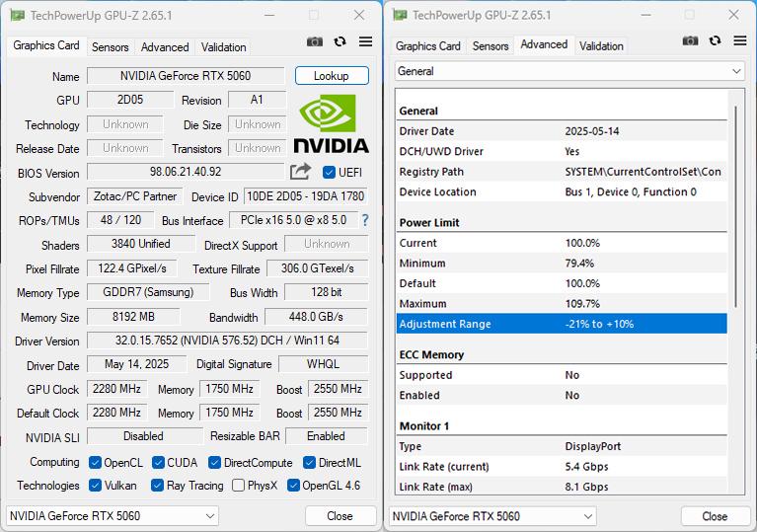
Task: Select the Registry Path row
Action: click(x=562, y=172)
